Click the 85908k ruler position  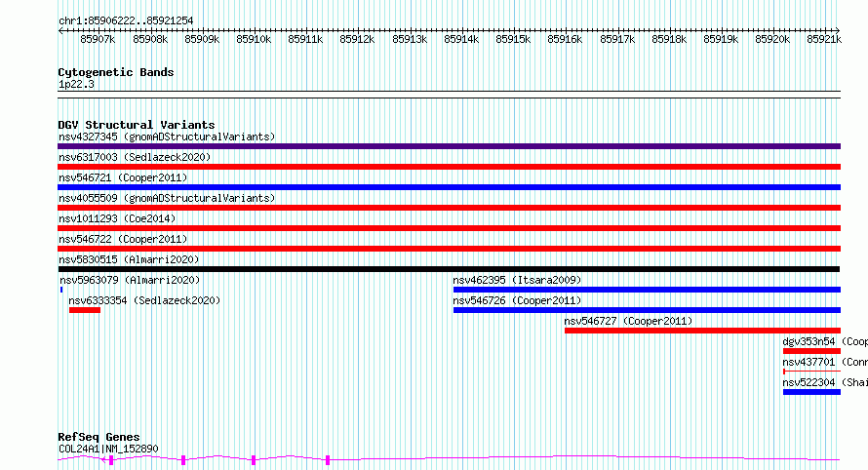pos(150,39)
